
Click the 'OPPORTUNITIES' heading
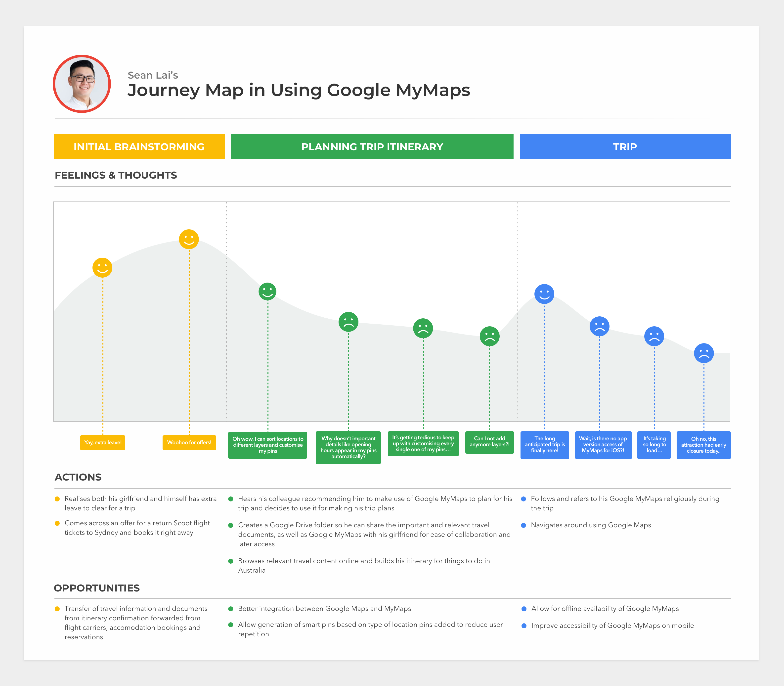(97, 588)
